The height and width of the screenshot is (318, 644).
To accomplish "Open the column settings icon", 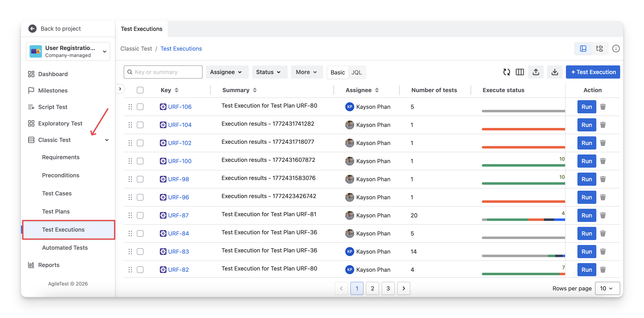I will tap(519, 72).
